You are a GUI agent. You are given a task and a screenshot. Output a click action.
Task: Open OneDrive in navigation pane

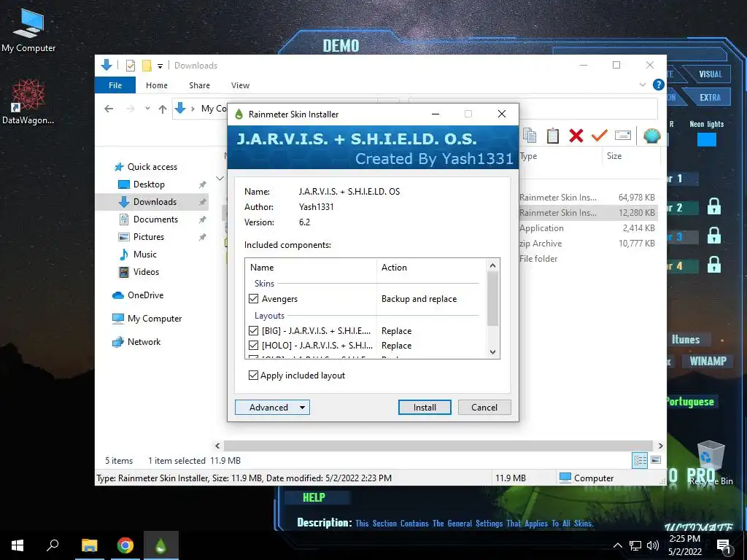[x=145, y=295]
